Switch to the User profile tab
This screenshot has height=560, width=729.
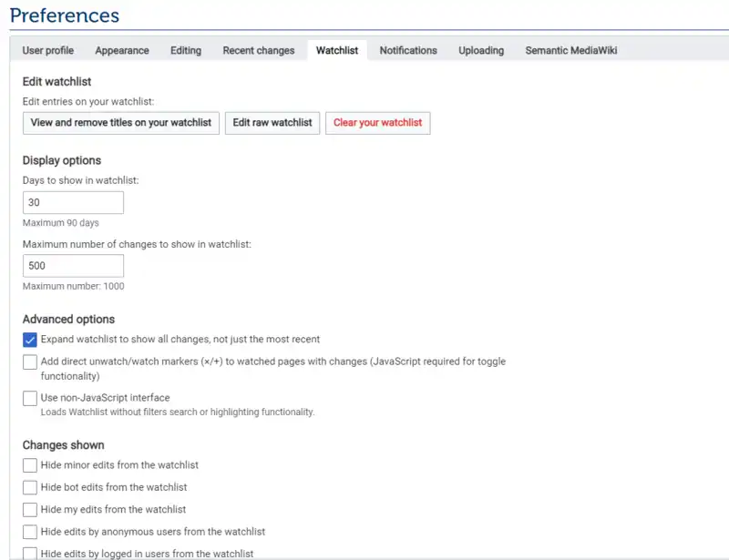click(47, 50)
